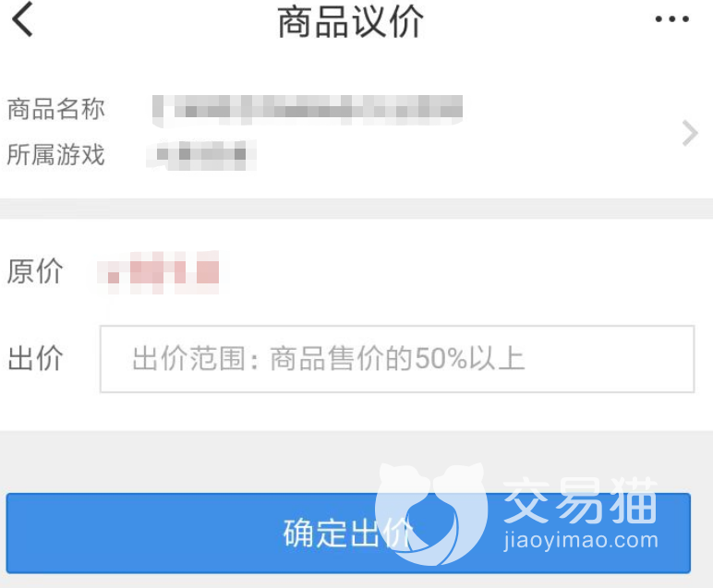Click the 出价 price input field
The height and width of the screenshot is (588, 713).
click(397, 358)
